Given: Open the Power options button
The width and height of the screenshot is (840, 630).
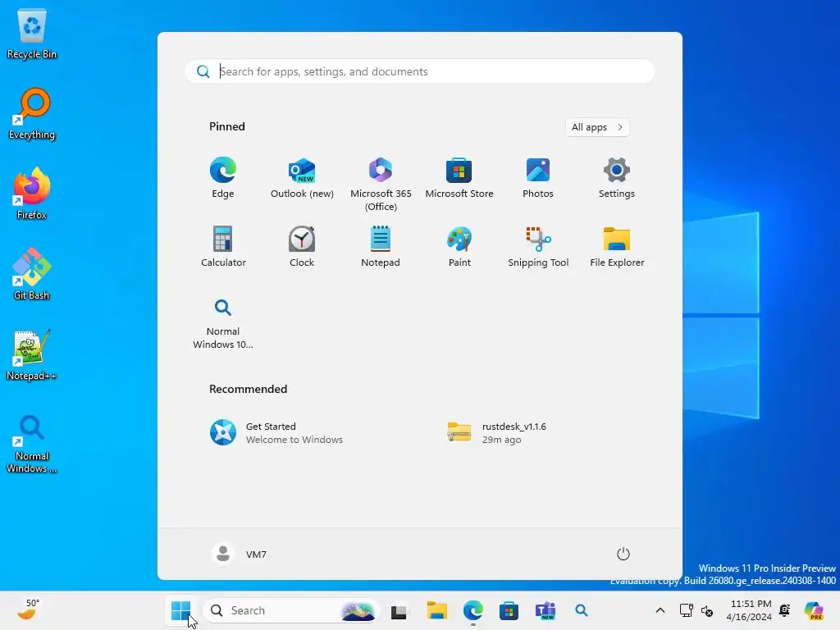Looking at the screenshot, I should (x=623, y=554).
